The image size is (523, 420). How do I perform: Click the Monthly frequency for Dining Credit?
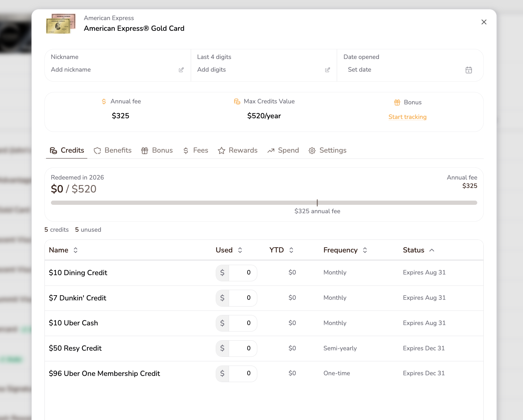tap(335, 273)
